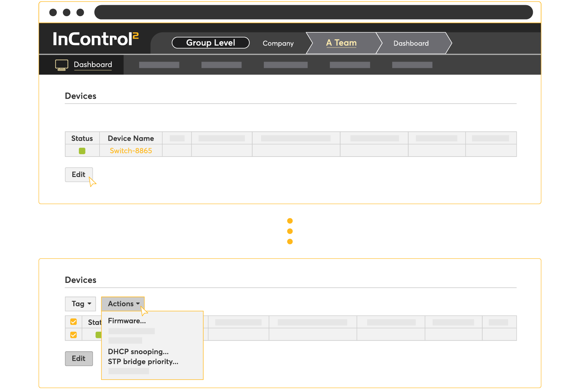This screenshot has height=392, width=580.
Task: Click the green status indicator for Switch-8865
Action: pyautogui.click(x=82, y=150)
